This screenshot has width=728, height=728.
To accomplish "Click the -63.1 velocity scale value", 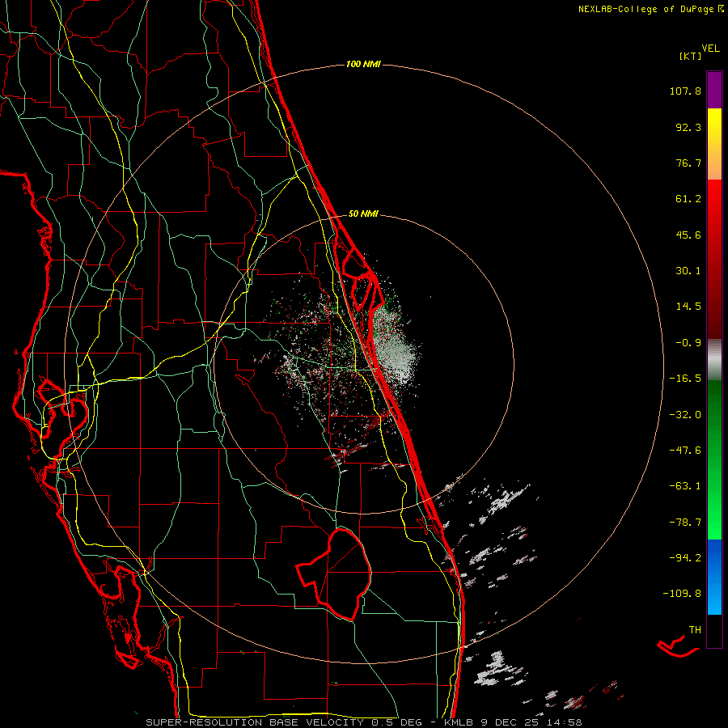I will pyautogui.click(x=685, y=486).
